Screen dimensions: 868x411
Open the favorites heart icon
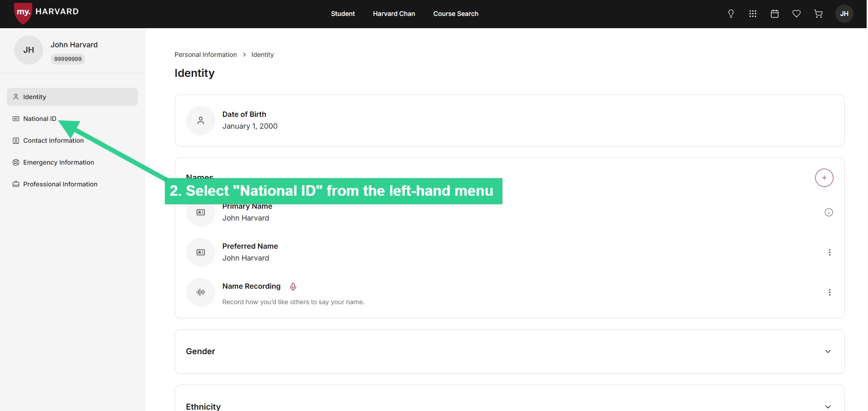coord(797,14)
